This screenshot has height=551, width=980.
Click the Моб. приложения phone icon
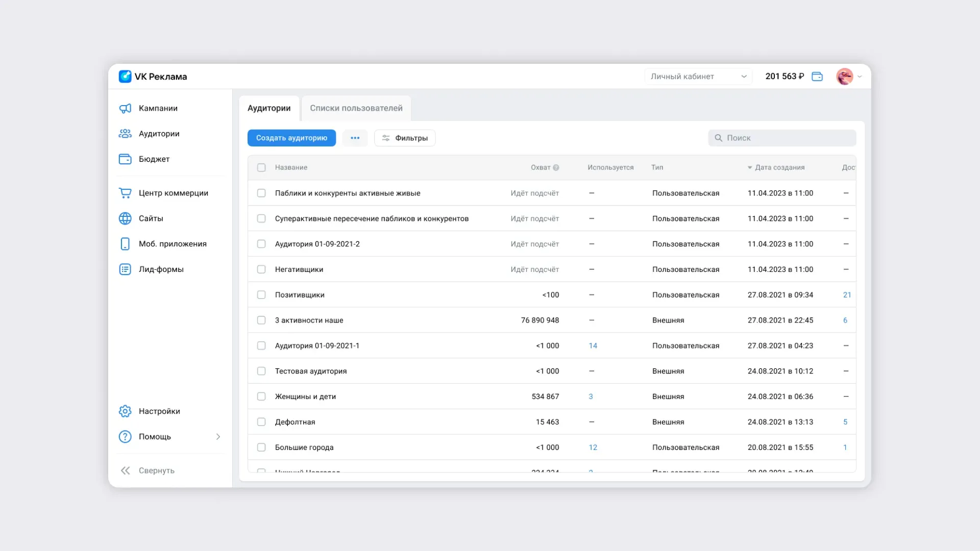pyautogui.click(x=125, y=244)
